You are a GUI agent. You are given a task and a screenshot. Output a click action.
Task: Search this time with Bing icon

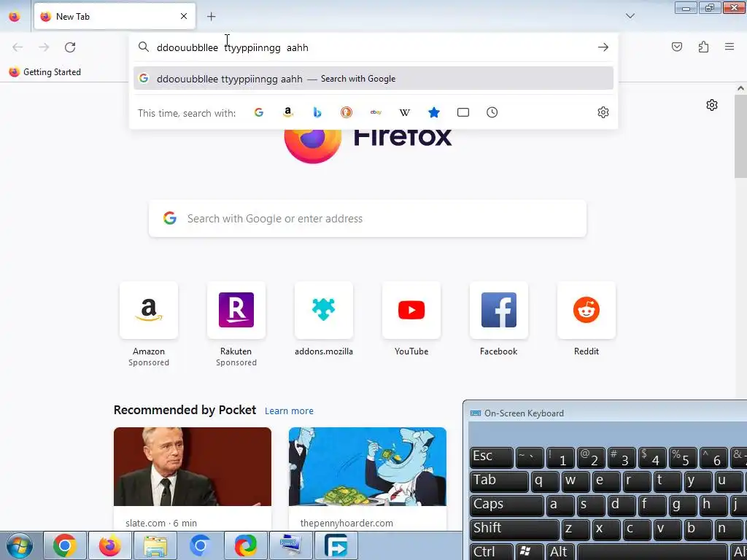coord(317,112)
